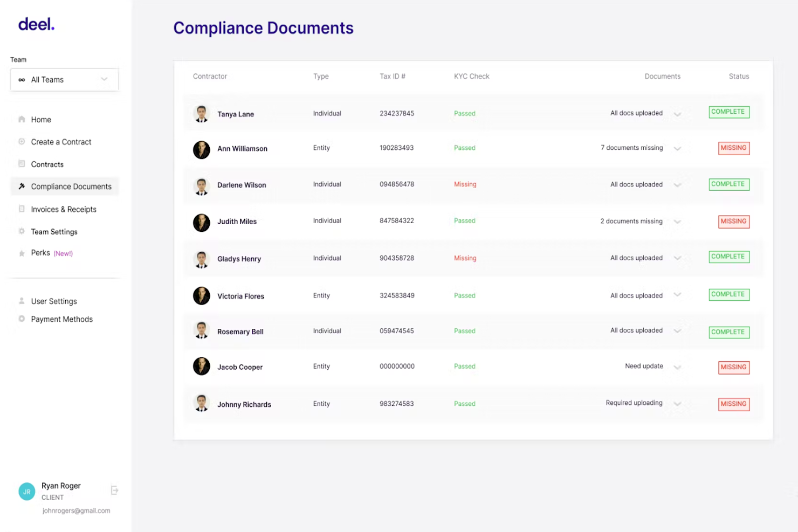Click the Team Settings gear icon
Screen dimensions: 798x532
(x=22, y=231)
